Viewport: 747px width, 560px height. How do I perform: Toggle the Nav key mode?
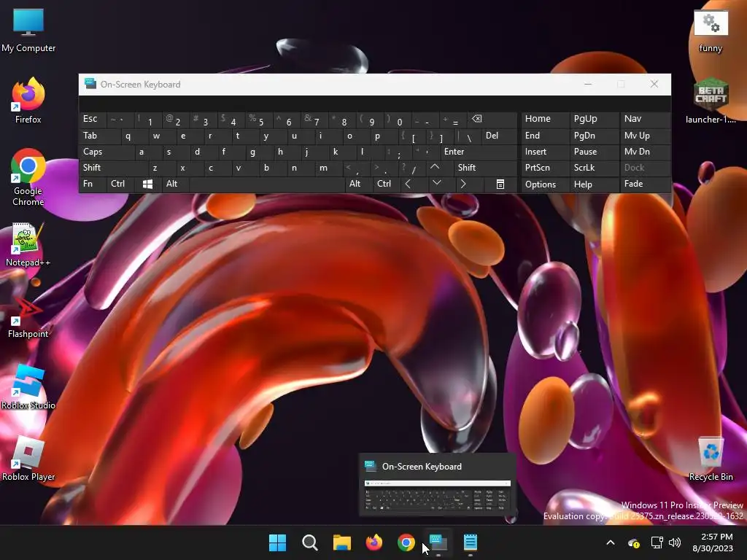pos(645,119)
